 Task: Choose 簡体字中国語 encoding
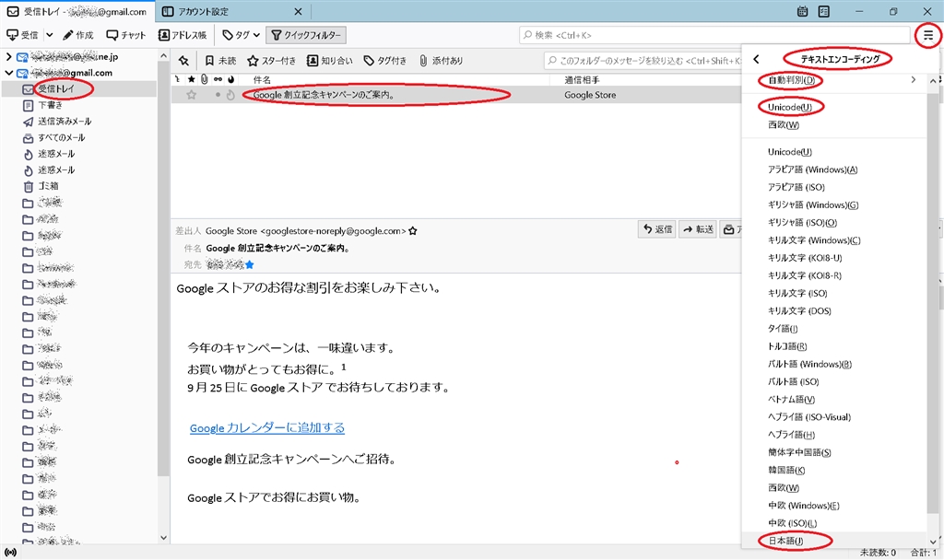tap(799, 452)
